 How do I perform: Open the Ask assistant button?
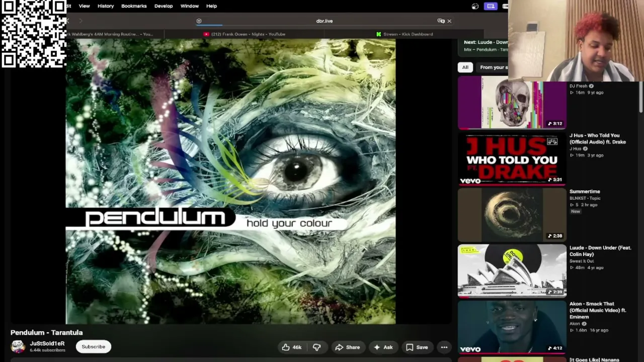point(382,347)
